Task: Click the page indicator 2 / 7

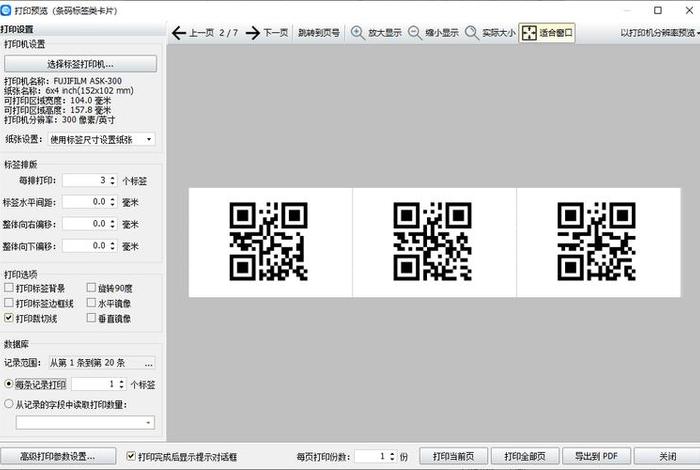Action: click(229, 33)
